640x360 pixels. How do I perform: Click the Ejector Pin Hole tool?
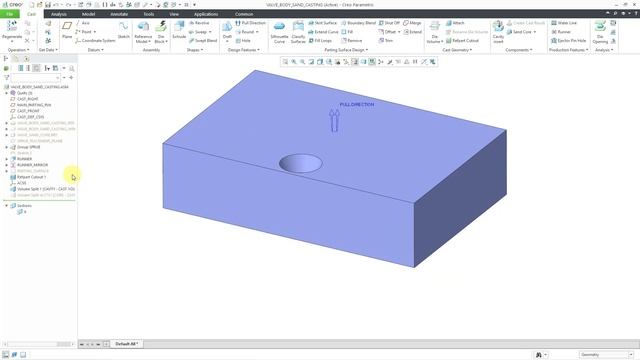tap(568, 41)
